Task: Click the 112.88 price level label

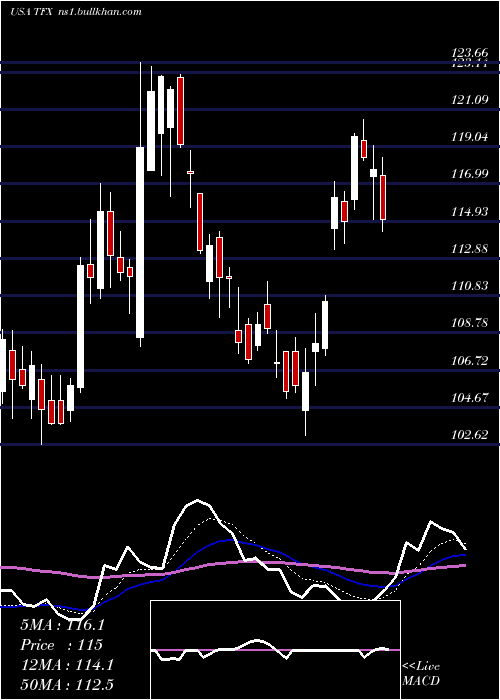Action: [x=470, y=249]
